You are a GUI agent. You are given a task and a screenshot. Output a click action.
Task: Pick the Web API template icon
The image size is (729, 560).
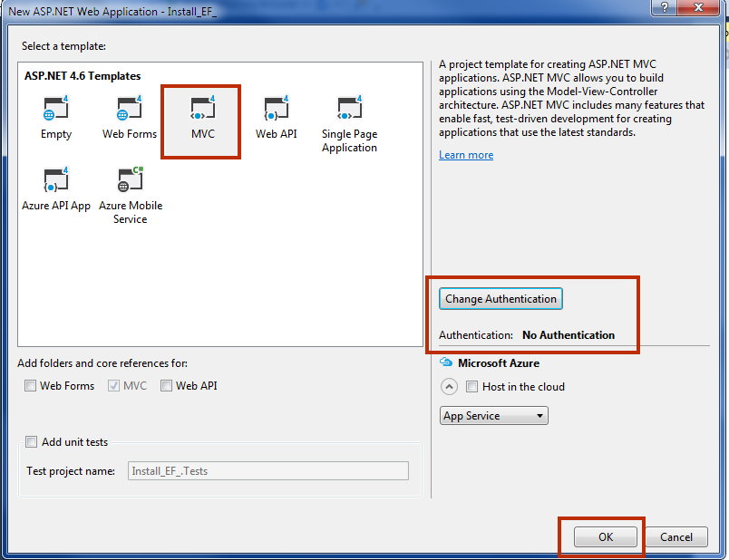[277, 108]
